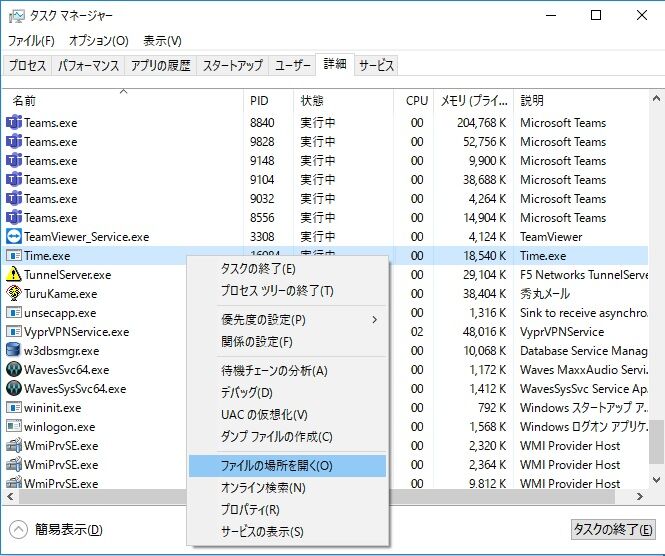The height and width of the screenshot is (556, 665).
Task: Click the vertical scrollbar thumb
Action: [657, 442]
